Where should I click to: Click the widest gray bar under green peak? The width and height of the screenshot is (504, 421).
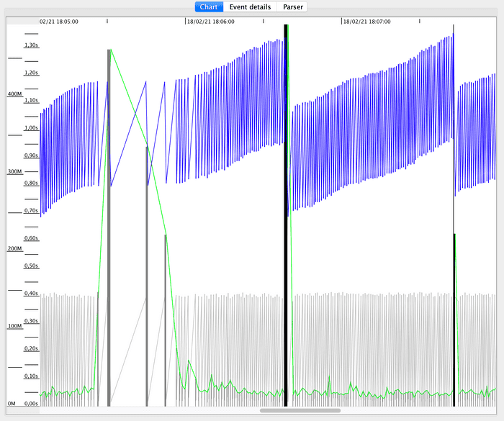point(109,230)
